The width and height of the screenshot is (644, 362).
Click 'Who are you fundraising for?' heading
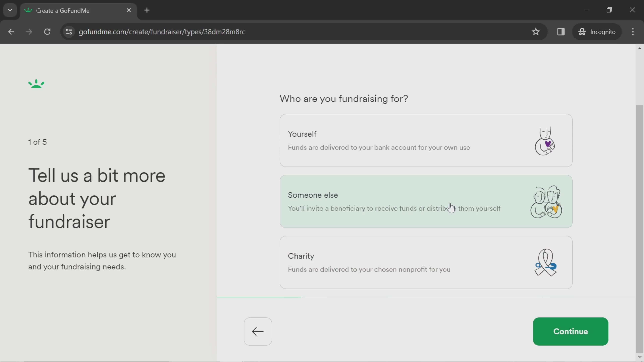coord(344,99)
